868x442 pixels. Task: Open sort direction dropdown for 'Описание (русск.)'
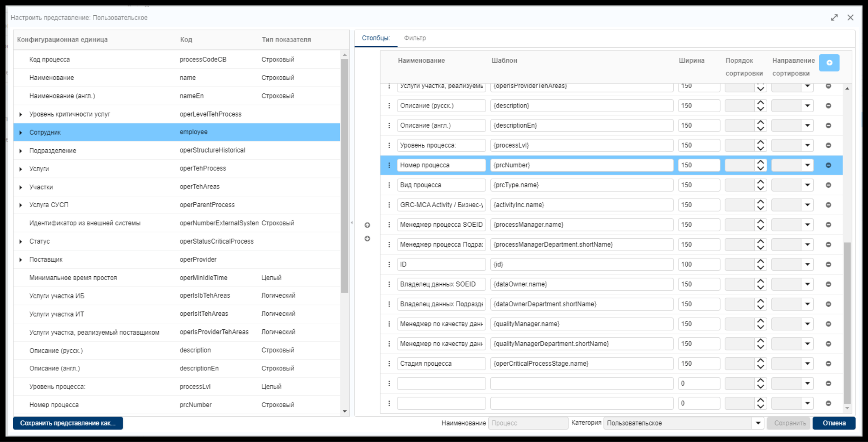point(807,106)
